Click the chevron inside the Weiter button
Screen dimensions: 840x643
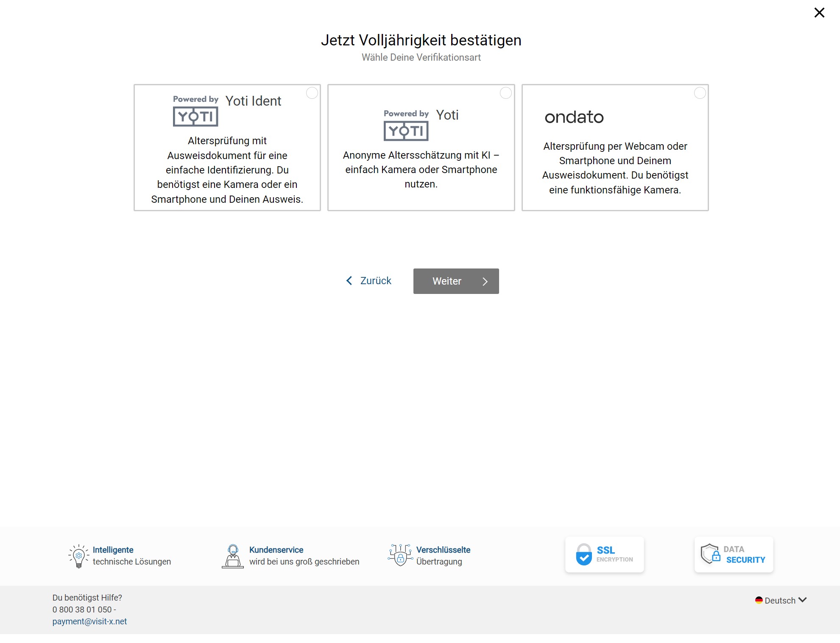pyautogui.click(x=486, y=281)
